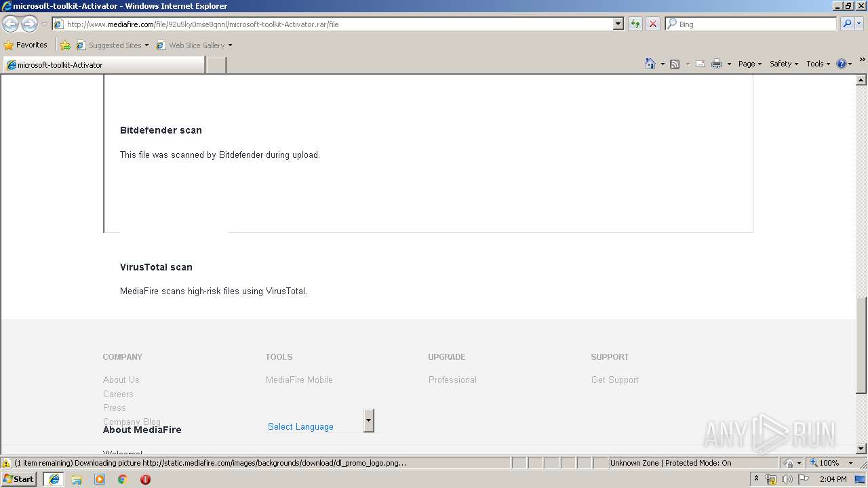Open the media player taskbar icon
The width and height of the screenshot is (868, 488).
[100, 479]
